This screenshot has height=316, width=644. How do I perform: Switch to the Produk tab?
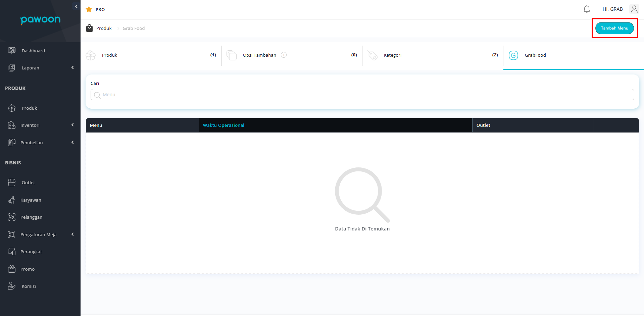[151, 55]
